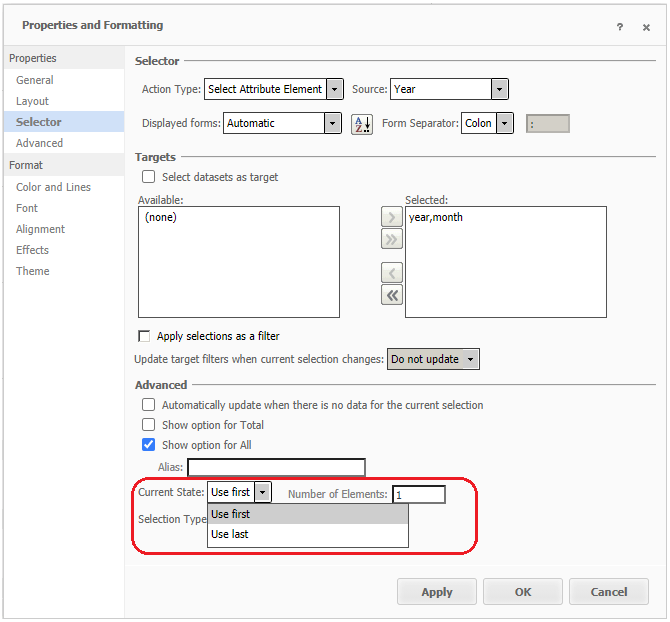This screenshot has width=670, height=622.
Task: Click the A-Z sort forms icon
Action: (x=362, y=124)
